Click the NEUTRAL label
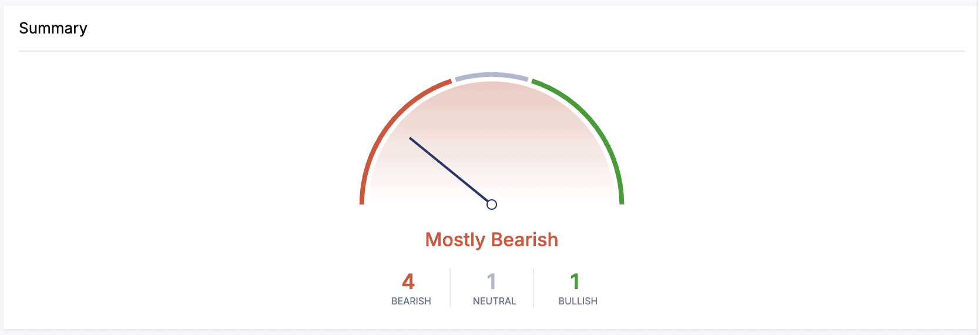Image resolution: width=980 pixels, height=335 pixels. (x=494, y=301)
